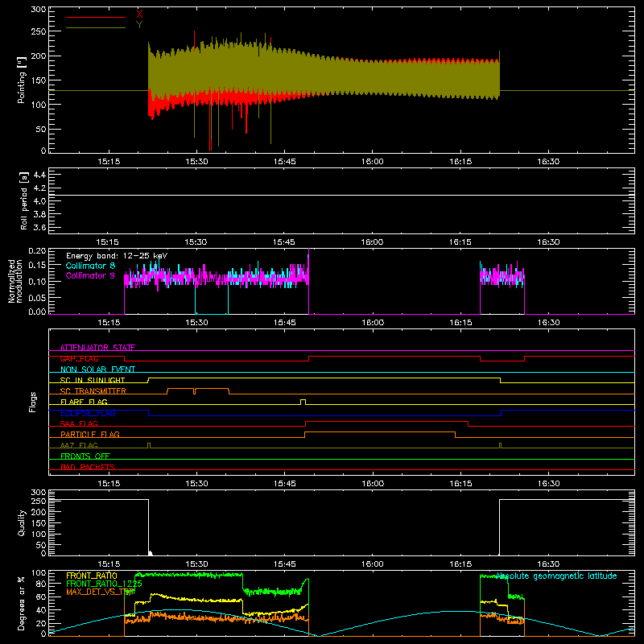
Task: Click the 16:00 tick label under Pointing plot
Action: [x=373, y=162]
